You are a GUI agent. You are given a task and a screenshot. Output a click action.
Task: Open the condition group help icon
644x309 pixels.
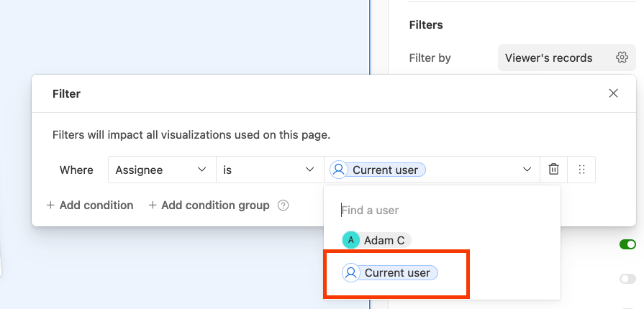283,206
